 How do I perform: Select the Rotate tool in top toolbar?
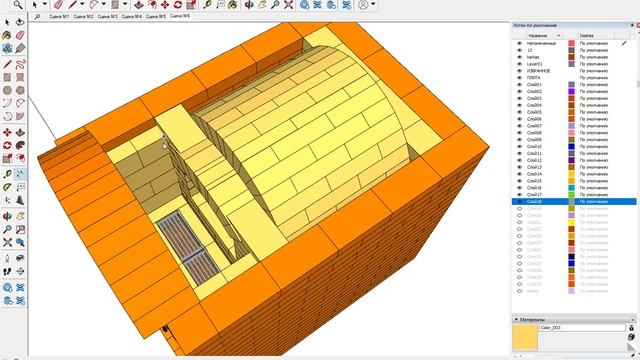click(178, 5)
